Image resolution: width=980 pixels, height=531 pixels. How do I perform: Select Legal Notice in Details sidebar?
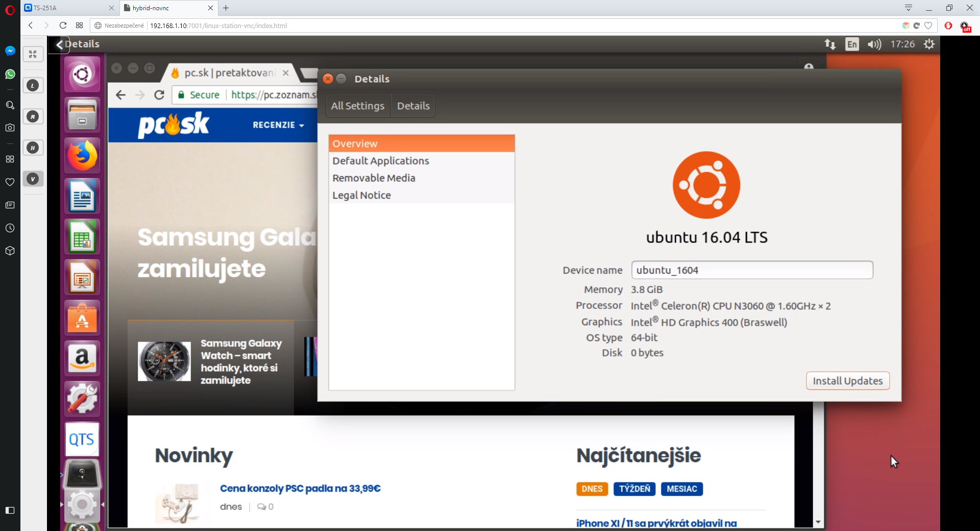pyautogui.click(x=422, y=196)
